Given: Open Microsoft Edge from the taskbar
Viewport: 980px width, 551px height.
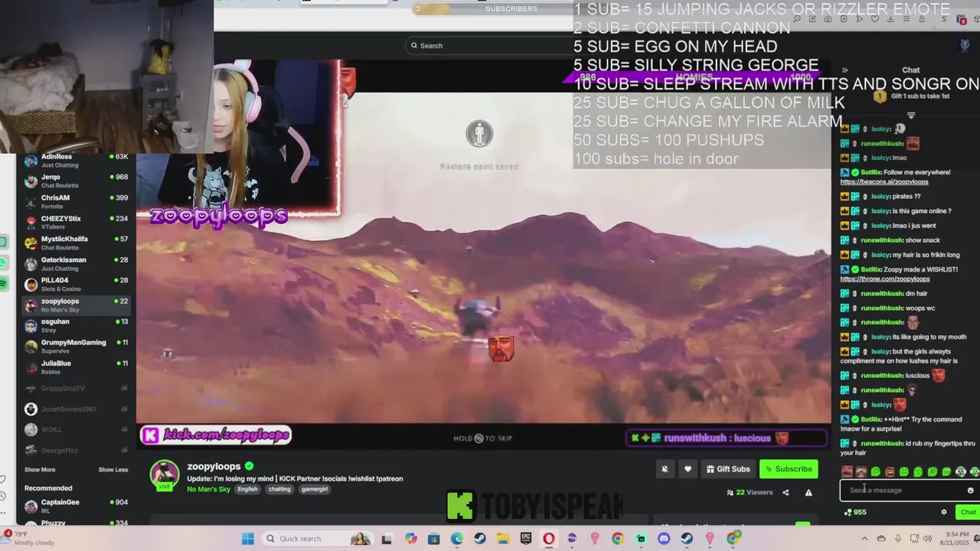Looking at the screenshot, I should (x=457, y=539).
